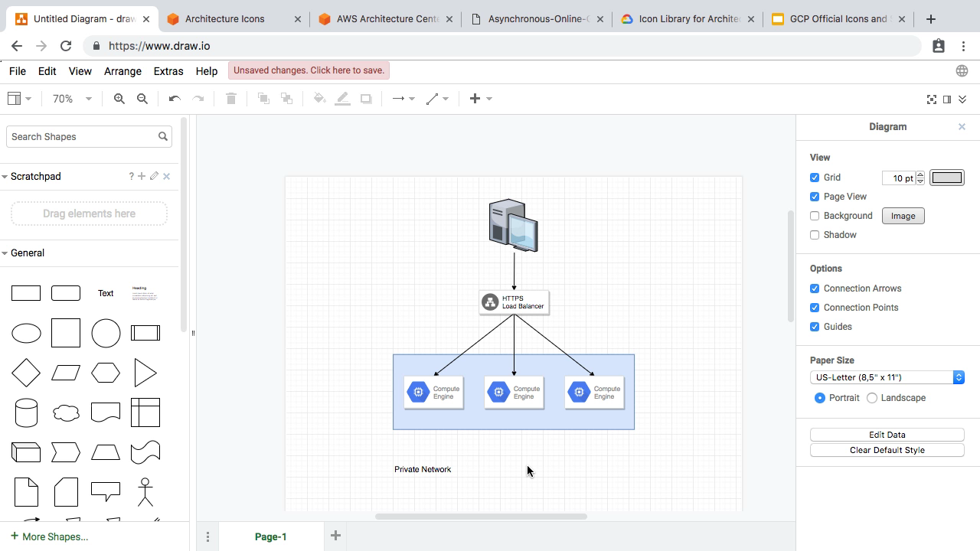
Task: Open the 70% zoom level dropdown
Action: (x=71, y=99)
